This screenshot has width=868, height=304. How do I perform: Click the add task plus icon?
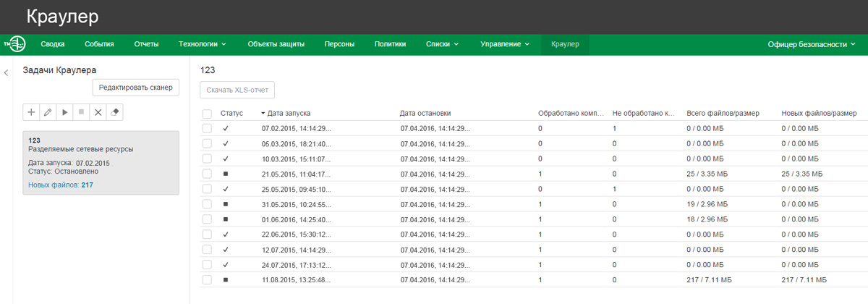(x=31, y=112)
